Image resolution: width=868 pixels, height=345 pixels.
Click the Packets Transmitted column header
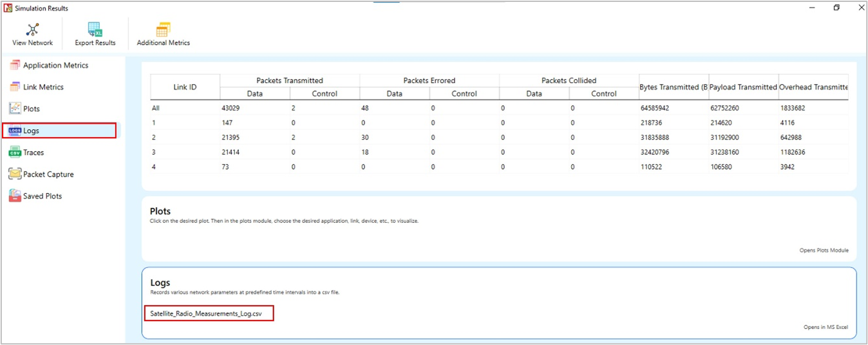point(290,80)
